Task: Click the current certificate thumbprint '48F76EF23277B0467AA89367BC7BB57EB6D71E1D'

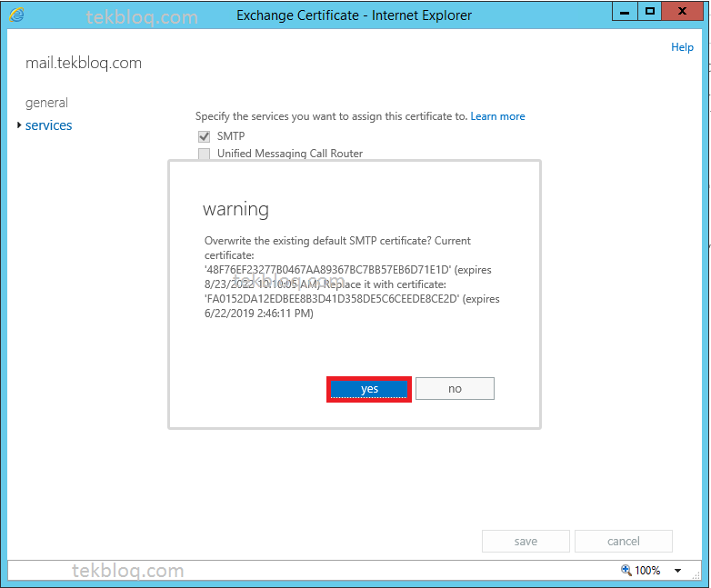Action: pos(328,270)
